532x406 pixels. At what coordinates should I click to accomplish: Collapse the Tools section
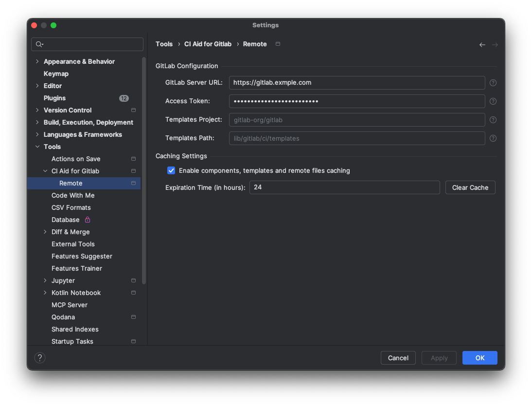[37, 147]
